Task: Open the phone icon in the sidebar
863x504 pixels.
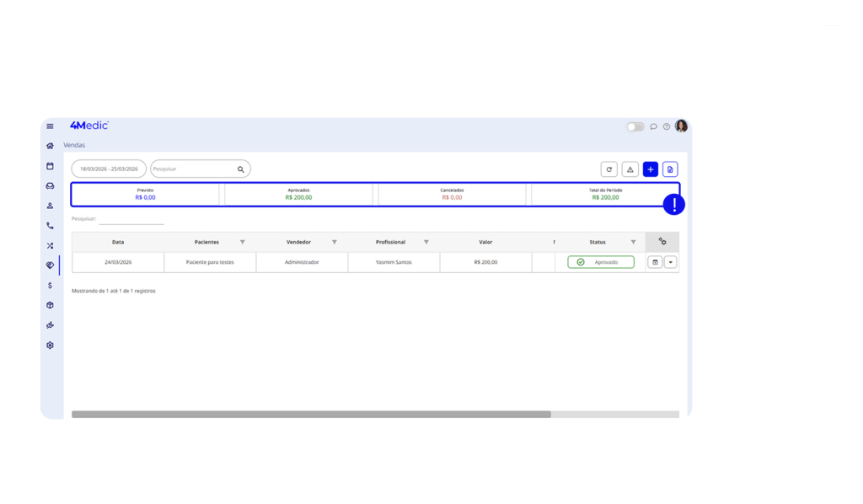Action: pyautogui.click(x=50, y=226)
